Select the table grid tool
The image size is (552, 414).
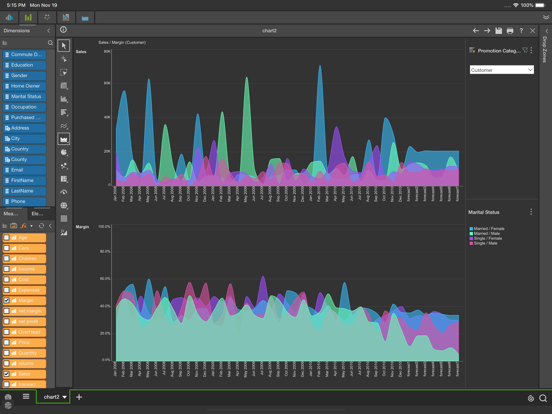click(64, 86)
